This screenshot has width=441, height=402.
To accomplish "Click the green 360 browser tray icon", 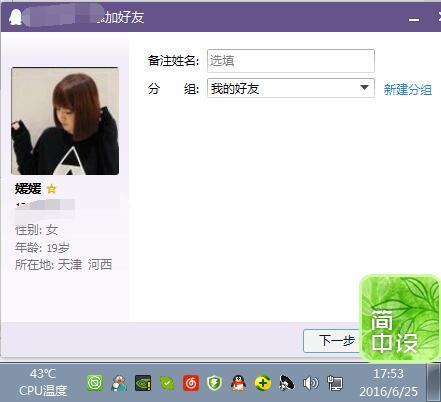I will (x=95, y=383).
